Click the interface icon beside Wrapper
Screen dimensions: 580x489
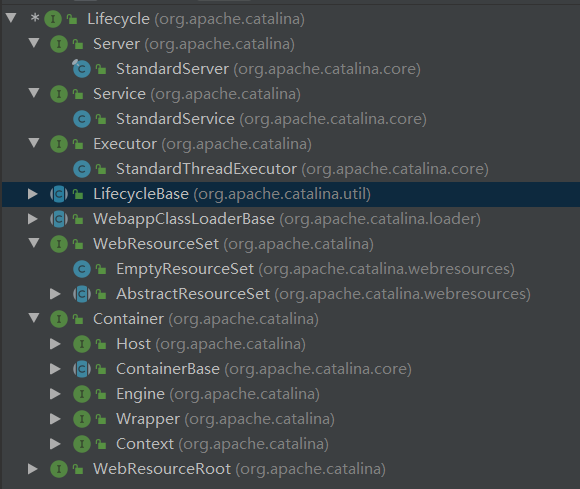[82, 419]
